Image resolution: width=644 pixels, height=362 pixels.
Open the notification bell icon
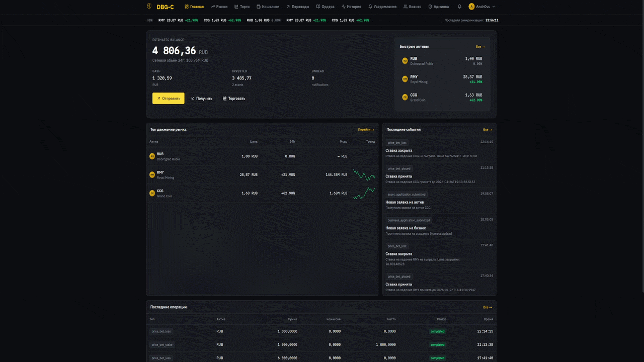(x=459, y=7)
